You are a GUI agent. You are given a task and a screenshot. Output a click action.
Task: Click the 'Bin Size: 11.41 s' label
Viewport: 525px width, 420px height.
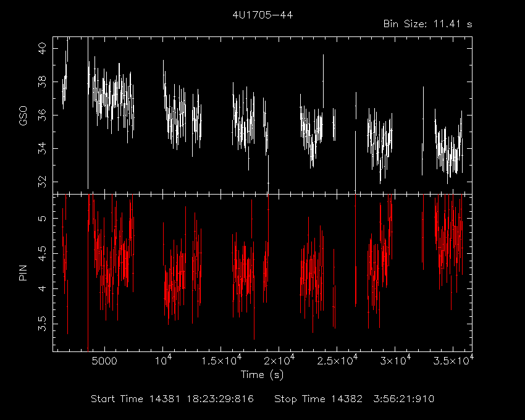click(428, 24)
